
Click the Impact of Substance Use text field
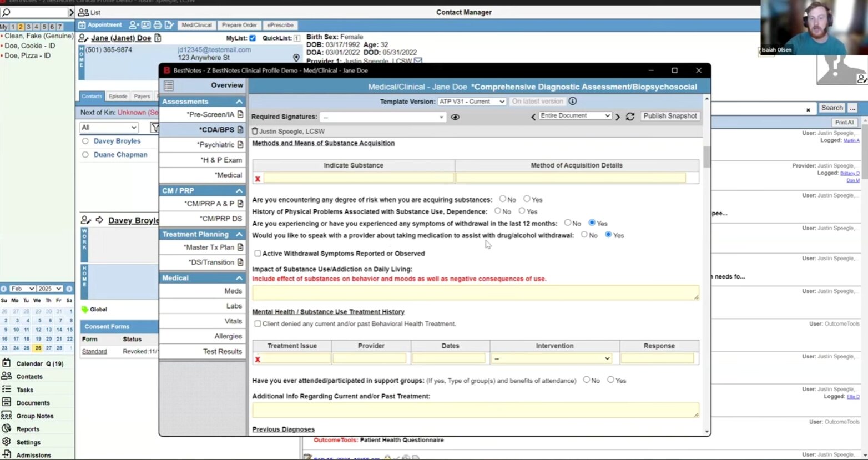(475, 292)
